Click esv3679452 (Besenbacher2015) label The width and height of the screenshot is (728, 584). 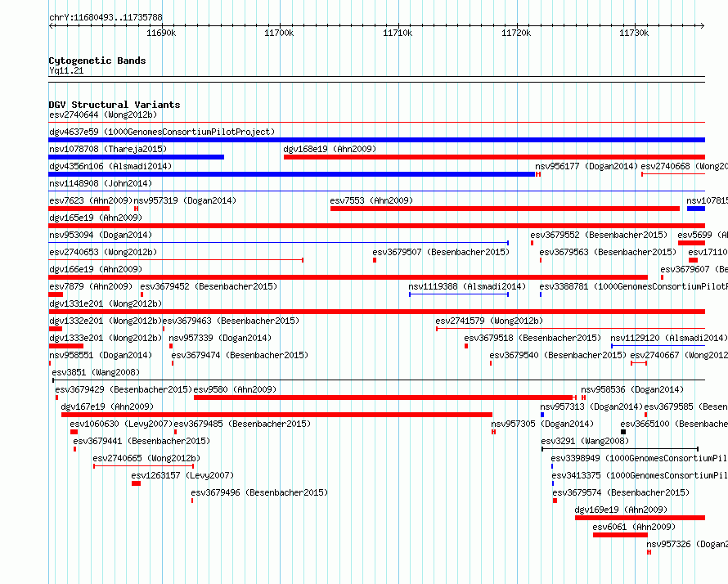point(209,286)
